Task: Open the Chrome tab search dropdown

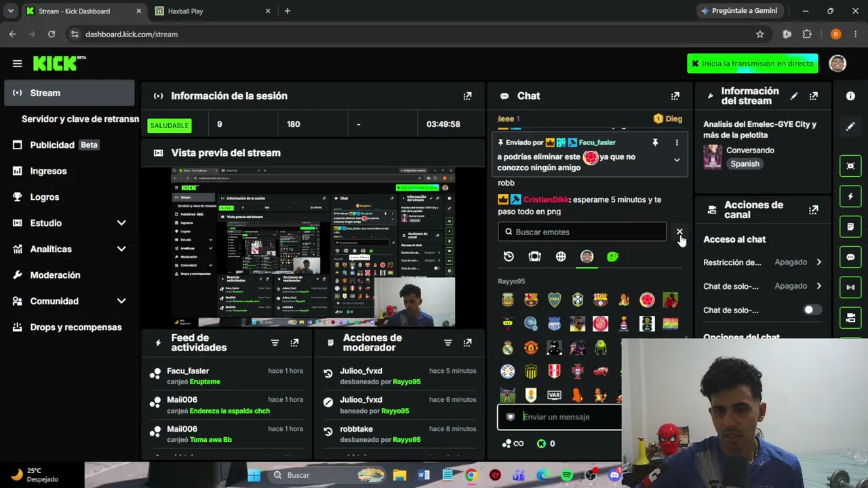Action: pyautogui.click(x=10, y=11)
